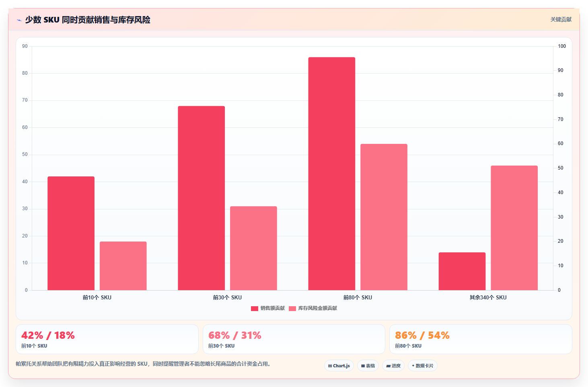This screenshot has width=588, height=387.
Task: Open the 68% / 31% stat card
Action: coord(294,339)
